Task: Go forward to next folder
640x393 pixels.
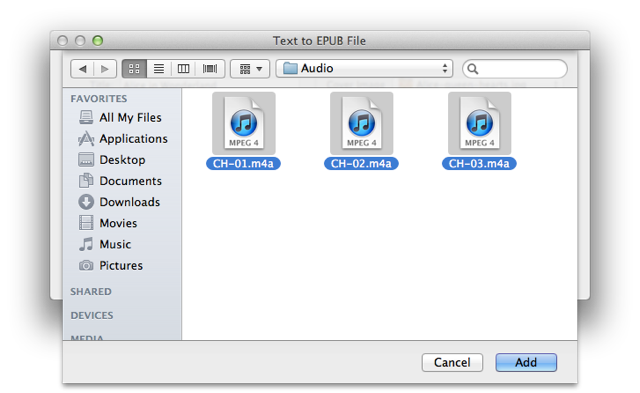Action: point(105,69)
